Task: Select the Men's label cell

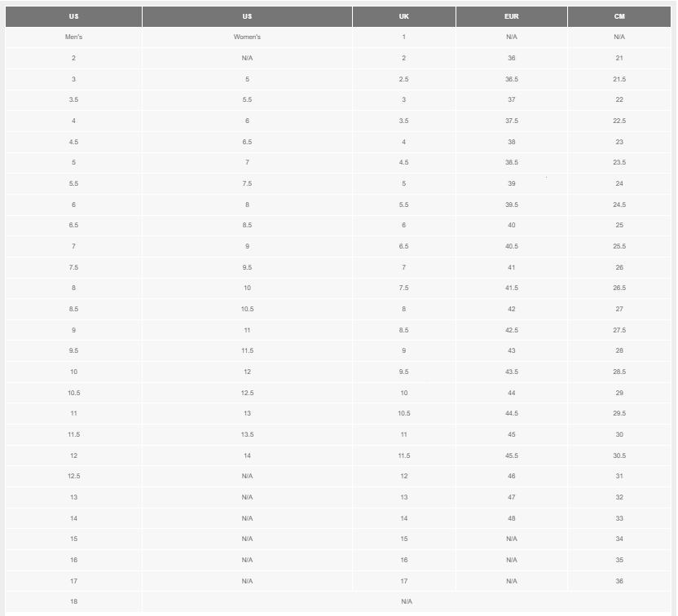Action: click(x=73, y=37)
